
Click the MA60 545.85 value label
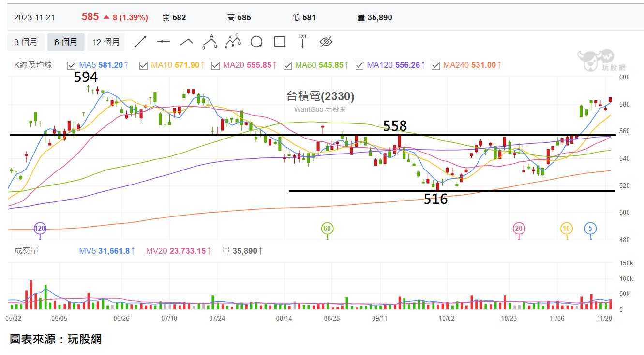tap(322, 65)
